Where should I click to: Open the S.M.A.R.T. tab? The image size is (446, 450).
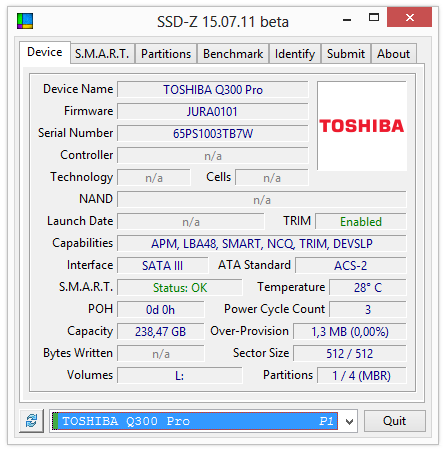point(102,54)
